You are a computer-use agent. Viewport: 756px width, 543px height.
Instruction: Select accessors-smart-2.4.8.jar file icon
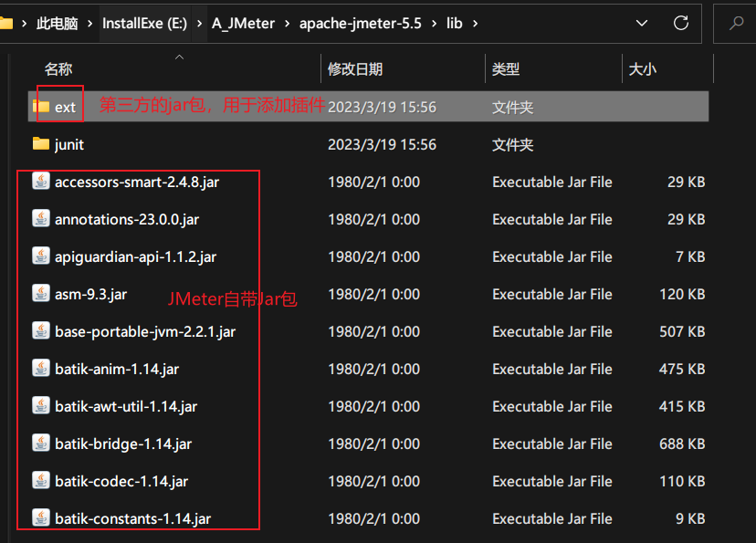point(41,182)
